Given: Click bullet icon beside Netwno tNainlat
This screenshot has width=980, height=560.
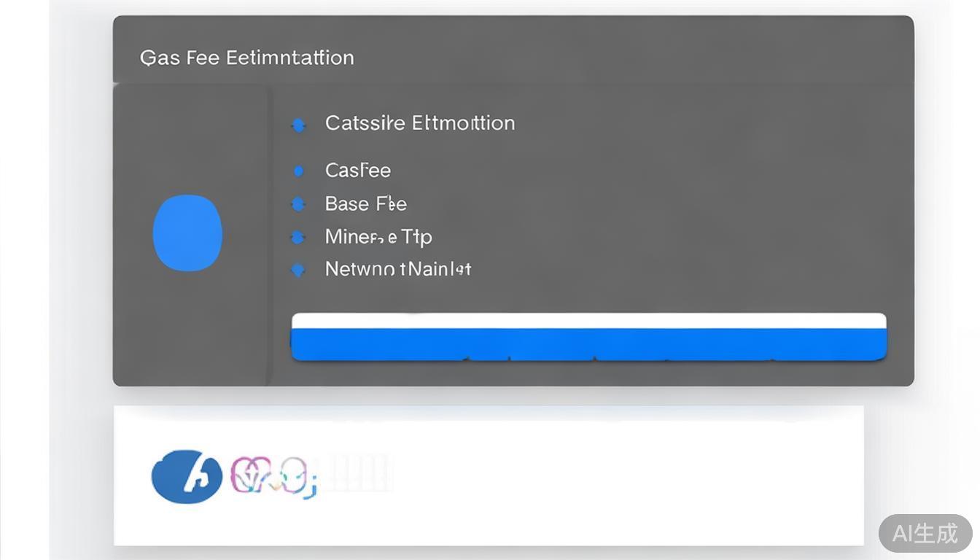Looking at the screenshot, I should pos(297,270).
